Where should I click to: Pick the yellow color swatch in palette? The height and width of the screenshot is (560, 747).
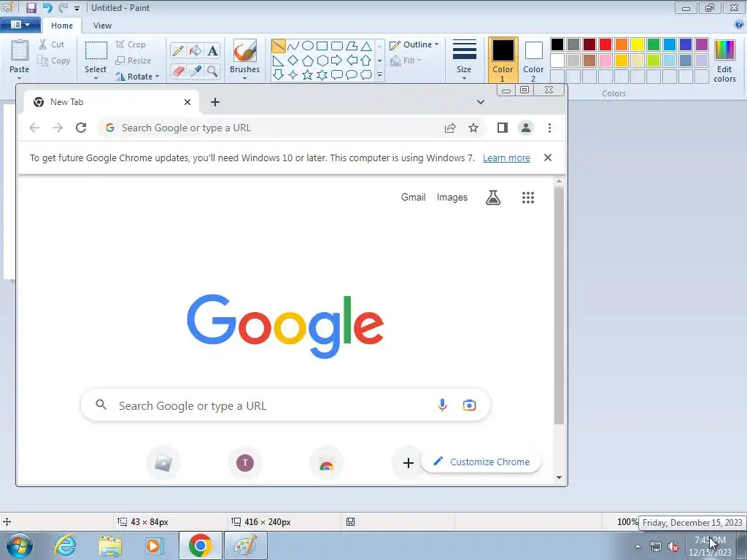coord(638,44)
